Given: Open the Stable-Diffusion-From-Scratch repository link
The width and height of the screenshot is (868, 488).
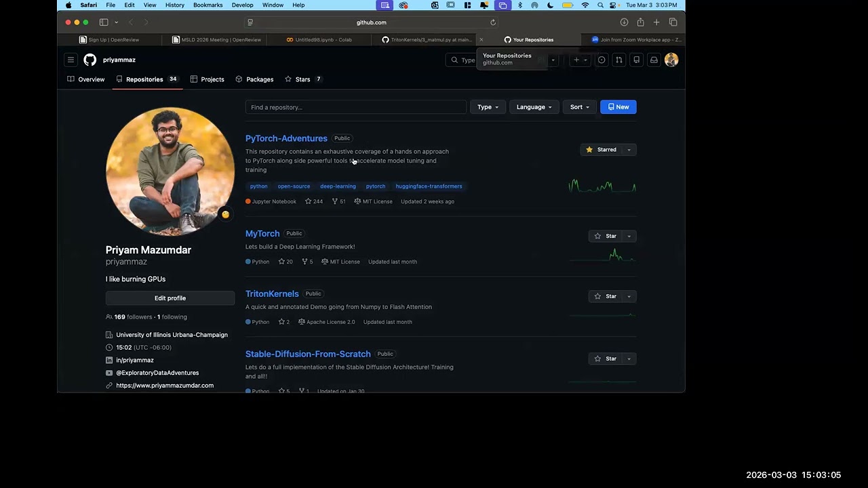Looking at the screenshot, I should [308, 354].
